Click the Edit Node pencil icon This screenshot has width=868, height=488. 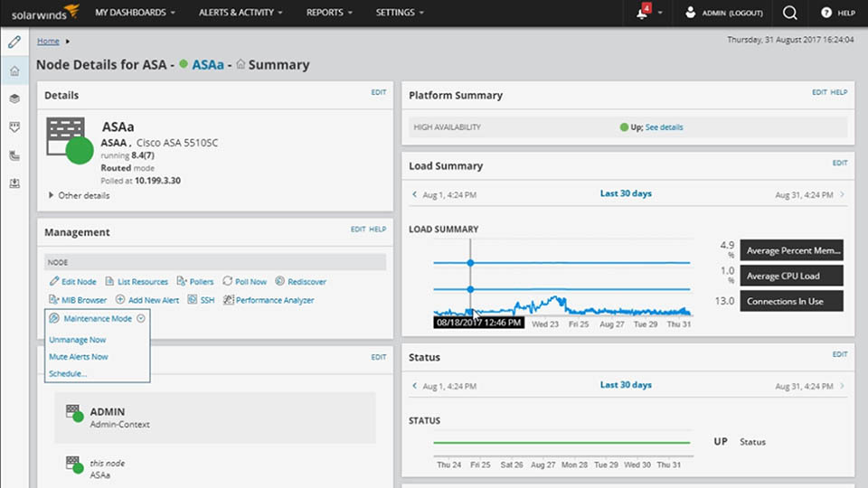point(53,281)
